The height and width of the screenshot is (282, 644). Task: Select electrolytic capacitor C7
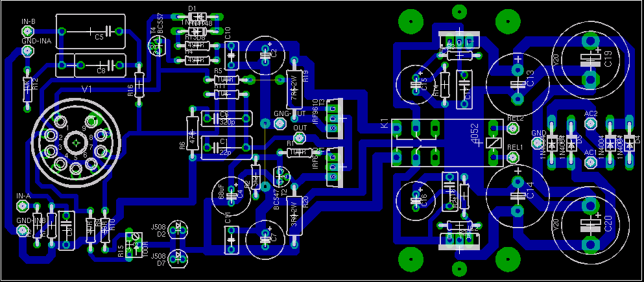coord(266,240)
